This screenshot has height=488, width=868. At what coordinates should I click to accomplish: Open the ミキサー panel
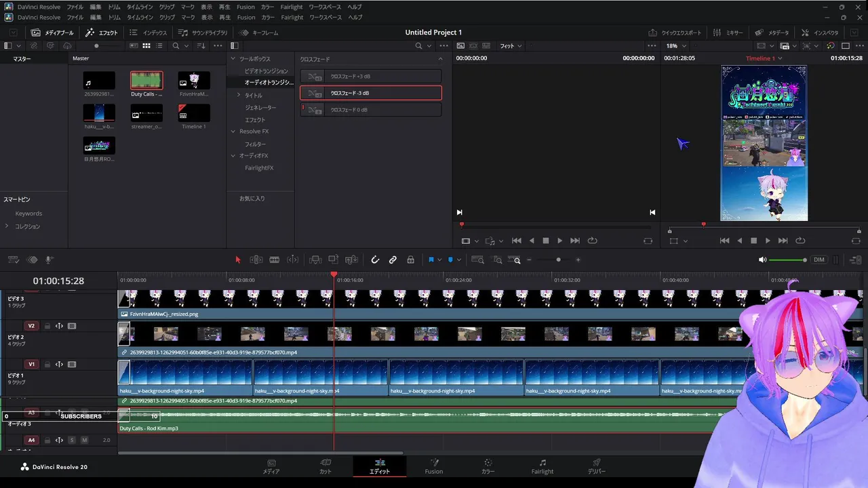click(728, 33)
